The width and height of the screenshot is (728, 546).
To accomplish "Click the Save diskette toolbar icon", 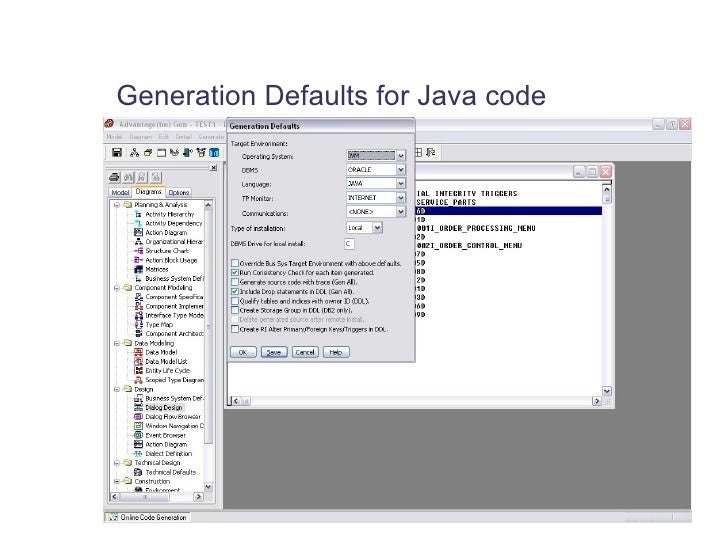I will (x=117, y=152).
